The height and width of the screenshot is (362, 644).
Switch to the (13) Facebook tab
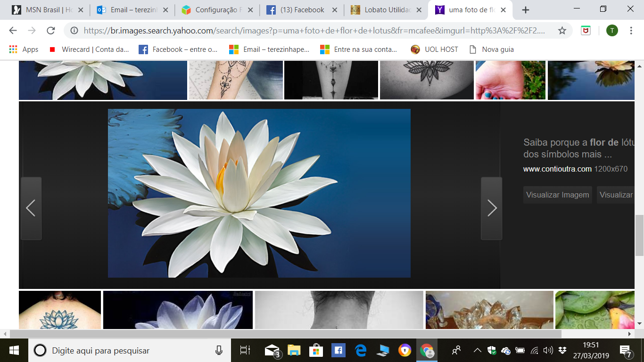click(301, 10)
